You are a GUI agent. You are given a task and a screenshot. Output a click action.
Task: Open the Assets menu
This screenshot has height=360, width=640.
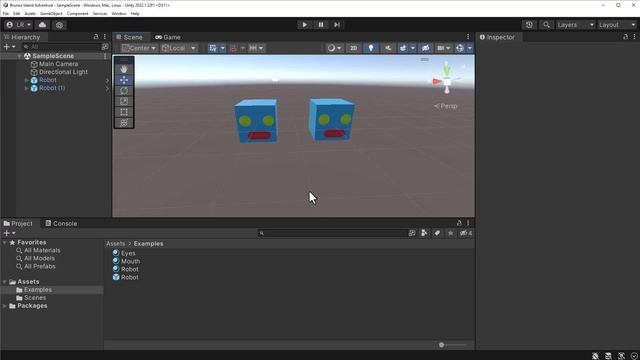tap(30, 13)
